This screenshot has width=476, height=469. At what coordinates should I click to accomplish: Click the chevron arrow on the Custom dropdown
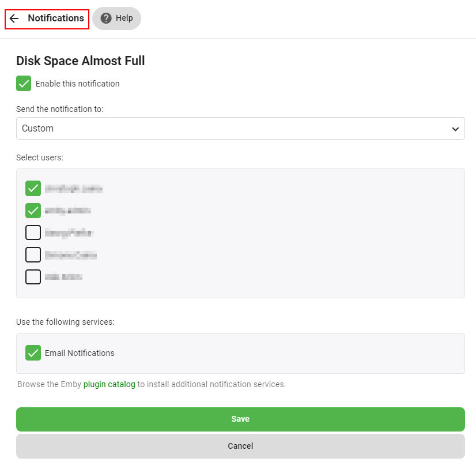coord(455,129)
